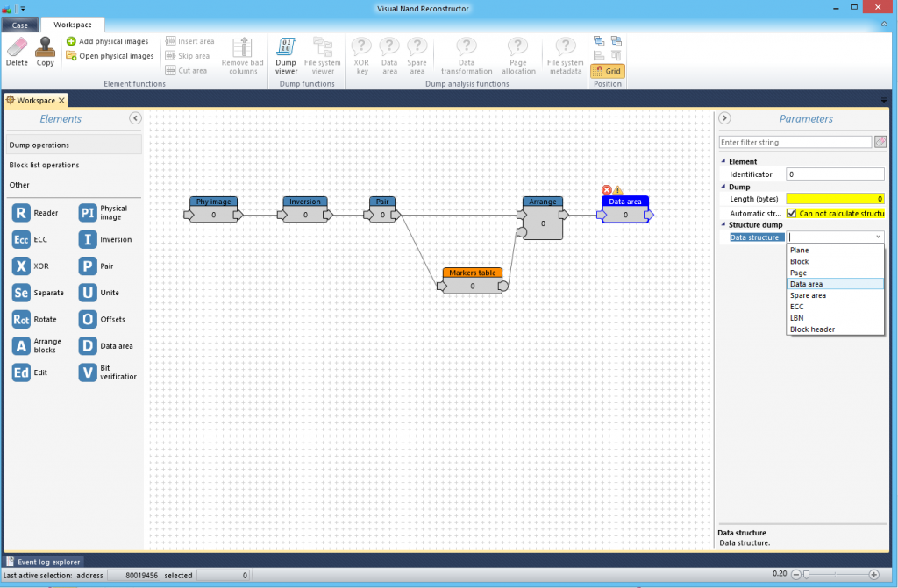Screen dimensions: 898x588
Task: Choose Block from the dropdown list
Action: 835,262
